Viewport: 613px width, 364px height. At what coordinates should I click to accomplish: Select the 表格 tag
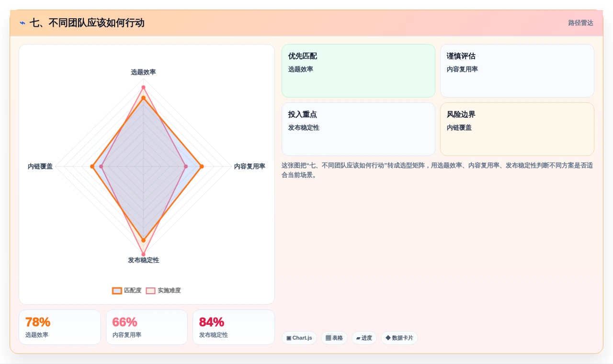tap(334, 338)
